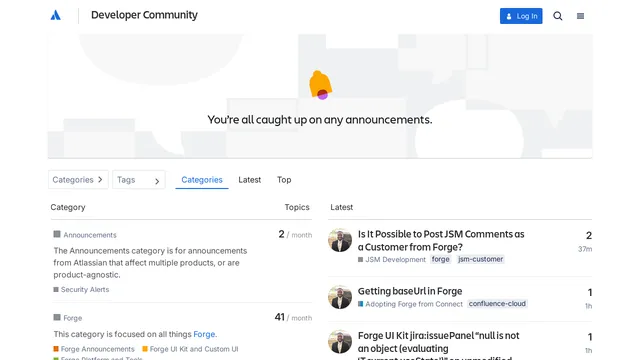Click Forge 41 / month topic count
This screenshot has width=640, height=360.
click(x=293, y=318)
